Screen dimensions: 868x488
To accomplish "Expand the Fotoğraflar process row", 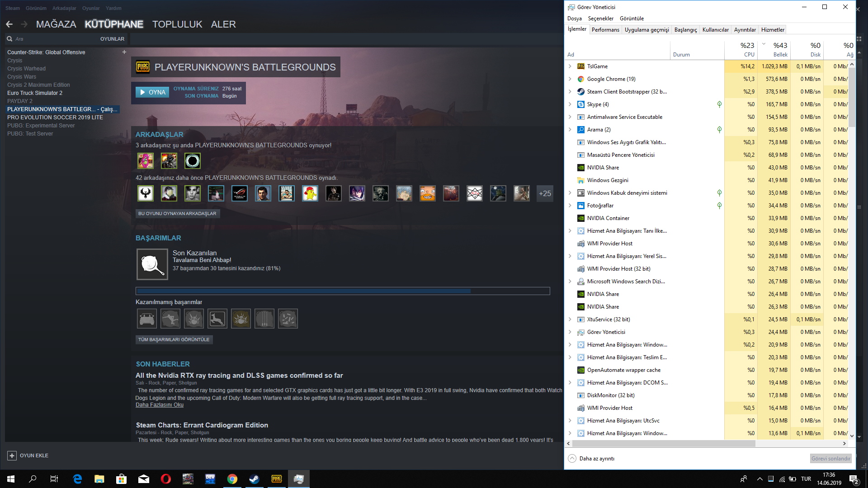I will pyautogui.click(x=570, y=206).
